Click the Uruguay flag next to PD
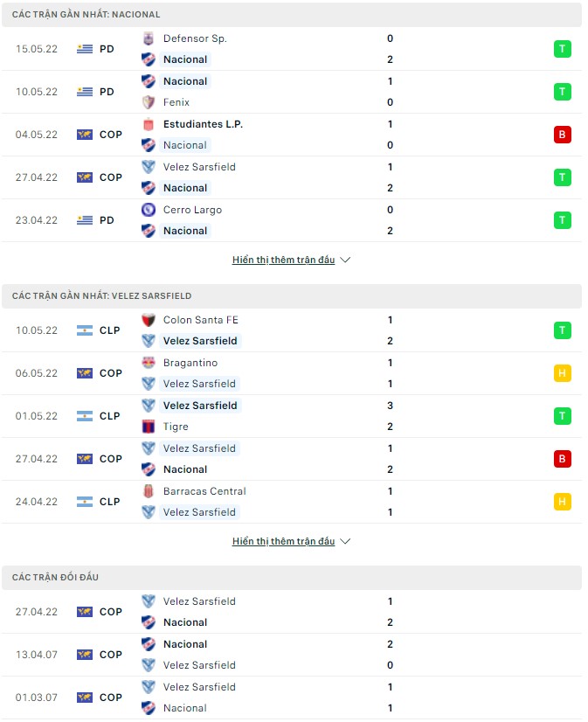Screen dimensions: 588x722 coord(83,49)
